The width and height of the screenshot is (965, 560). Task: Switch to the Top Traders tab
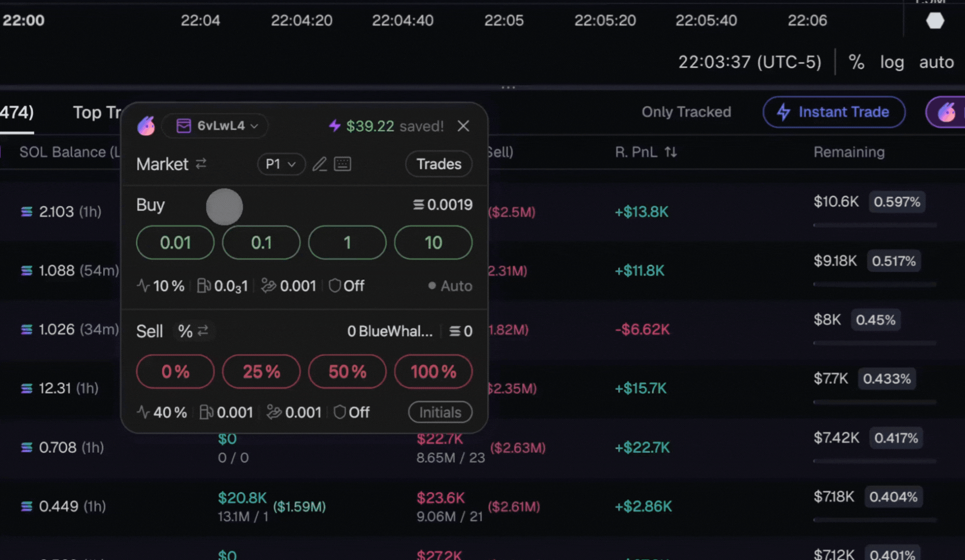coord(96,113)
